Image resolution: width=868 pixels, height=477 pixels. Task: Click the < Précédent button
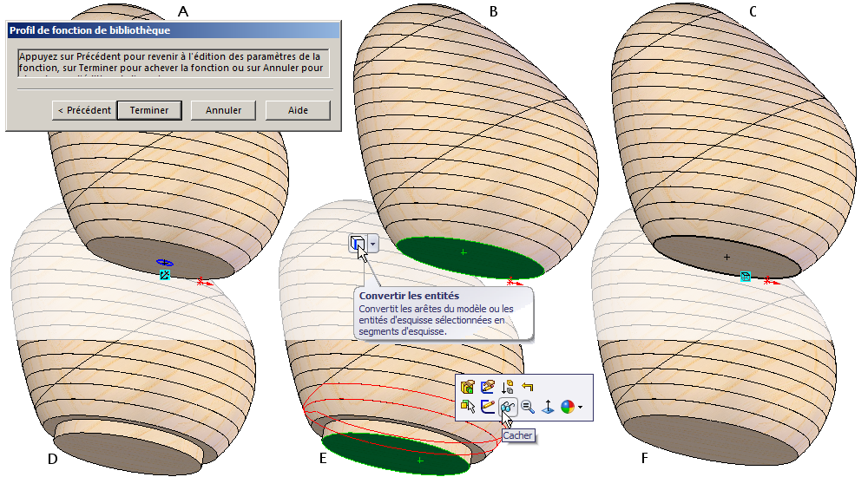pos(84,110)
